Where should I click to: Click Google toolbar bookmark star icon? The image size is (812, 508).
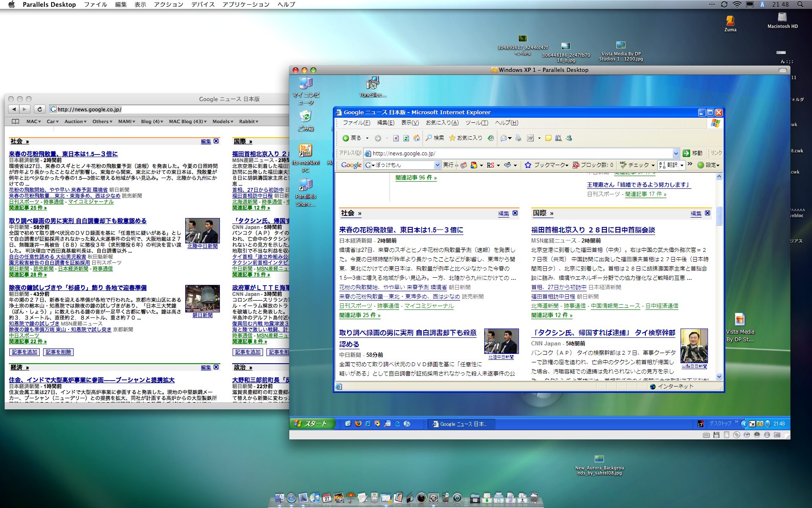click(x=528, y=165)
